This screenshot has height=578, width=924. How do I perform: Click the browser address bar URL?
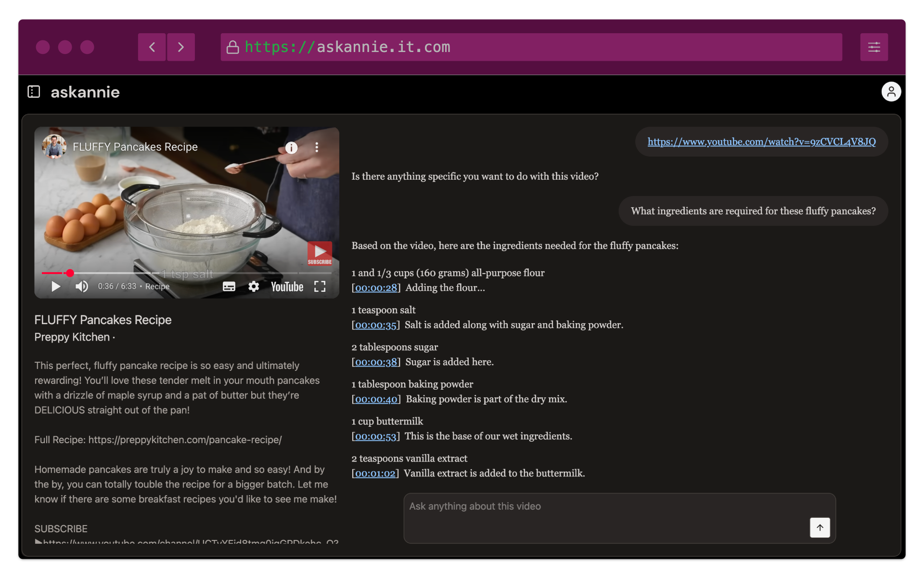click(531, 47)
